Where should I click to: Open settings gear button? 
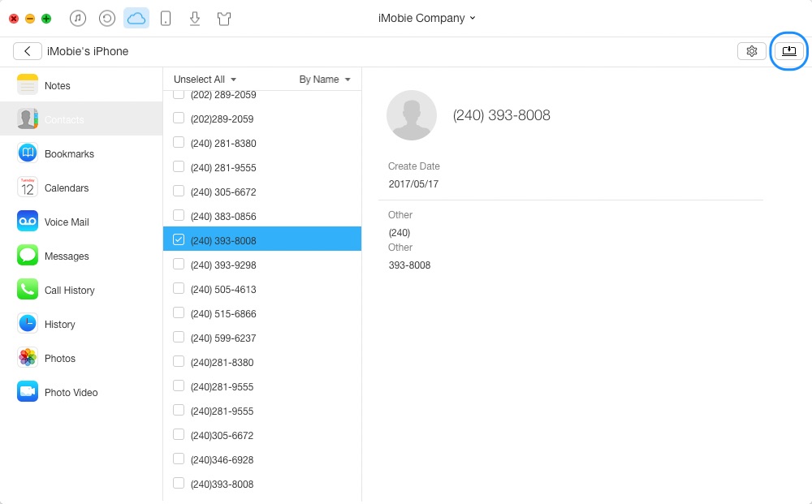coord(752,51)
